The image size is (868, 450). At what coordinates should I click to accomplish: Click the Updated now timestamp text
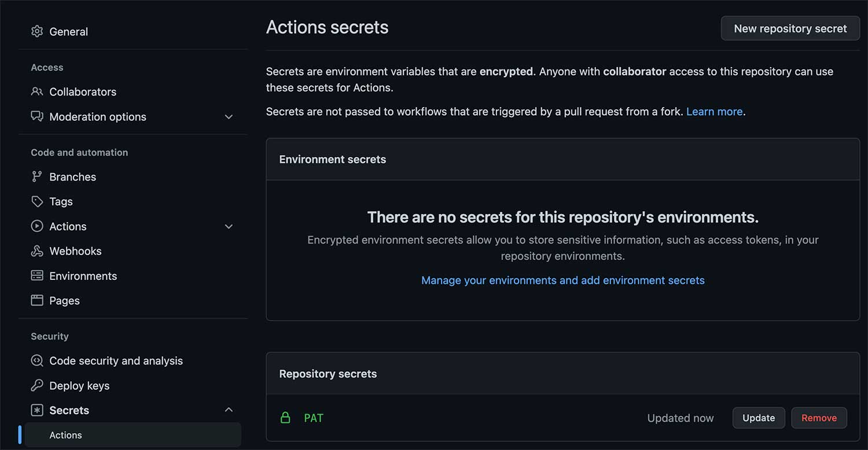(681, 418)
